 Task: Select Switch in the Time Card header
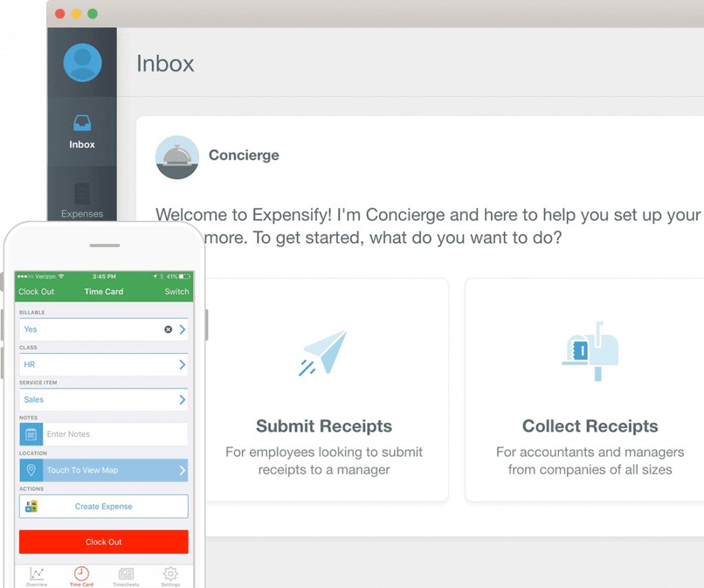(177, 292)
